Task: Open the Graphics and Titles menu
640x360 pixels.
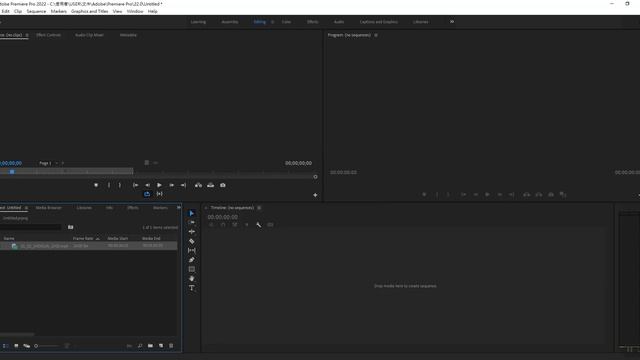Action: click(89, 11)
